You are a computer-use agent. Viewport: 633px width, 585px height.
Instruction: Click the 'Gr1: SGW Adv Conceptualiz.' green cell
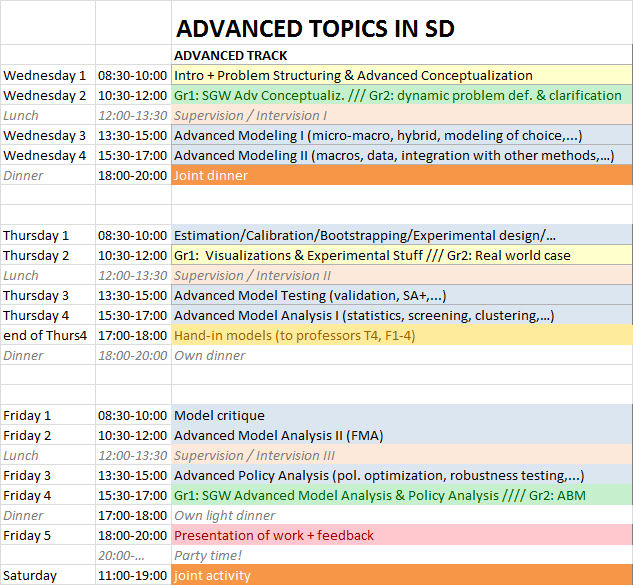tap(402, 95)
